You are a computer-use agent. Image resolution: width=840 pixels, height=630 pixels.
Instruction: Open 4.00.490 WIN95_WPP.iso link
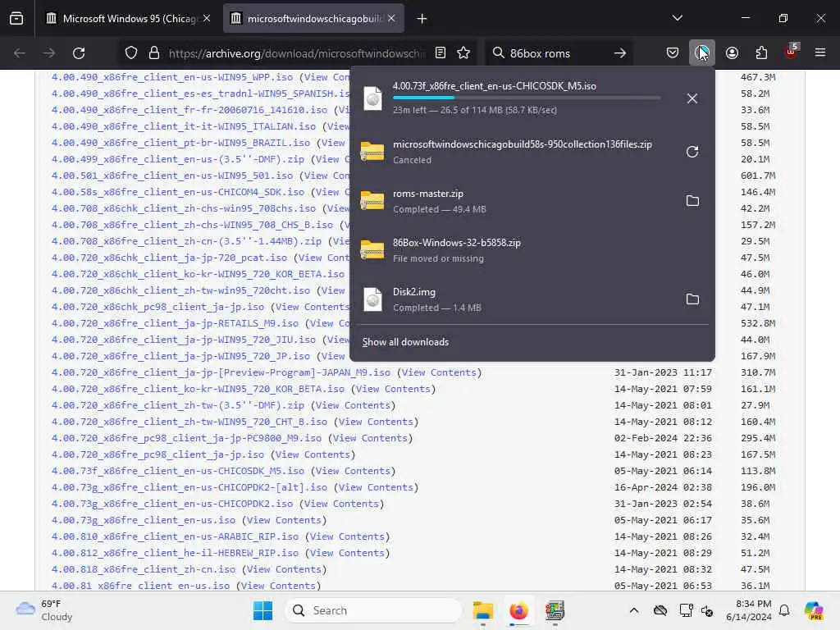click(172, 77)
